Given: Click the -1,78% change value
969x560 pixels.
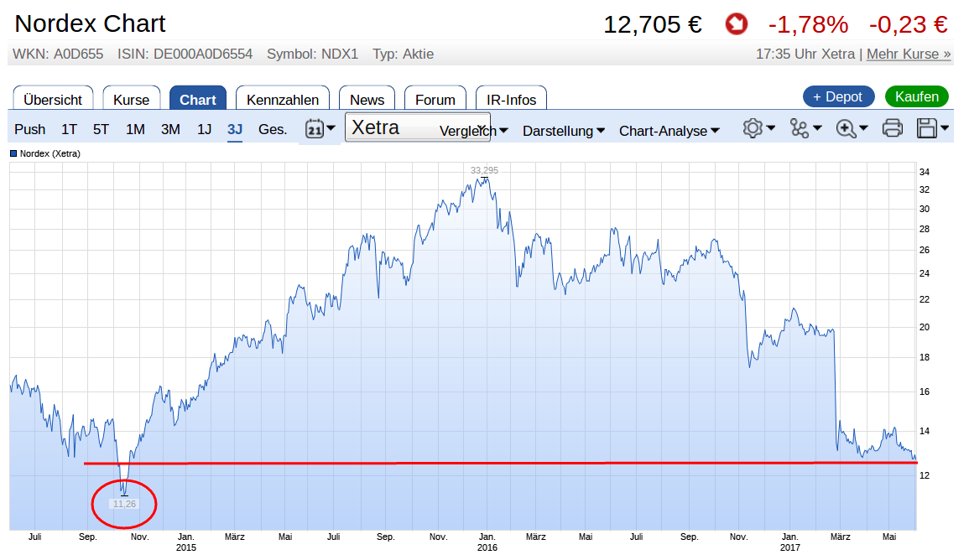Looking at the screenshot, I should tap(808, 24).
